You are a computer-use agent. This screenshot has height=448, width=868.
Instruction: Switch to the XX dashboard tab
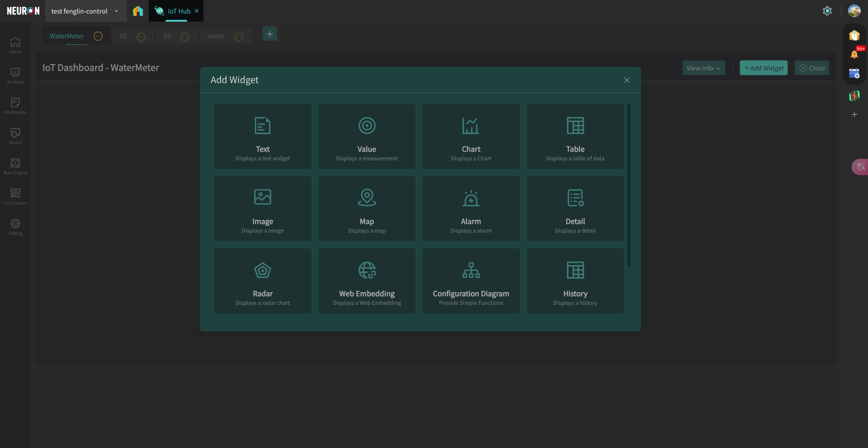(123, 36)
